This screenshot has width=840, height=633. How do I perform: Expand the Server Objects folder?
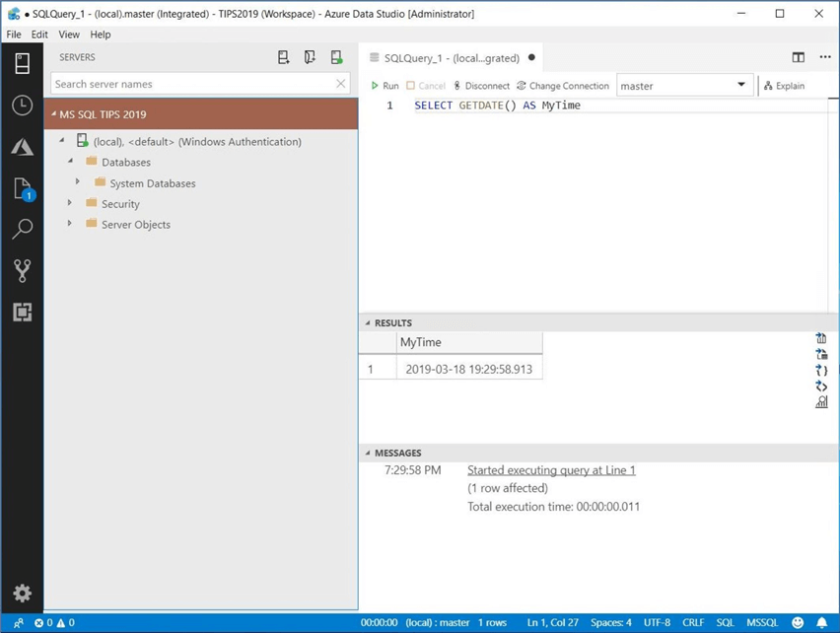pyautogui.click(x=70, y=223)
